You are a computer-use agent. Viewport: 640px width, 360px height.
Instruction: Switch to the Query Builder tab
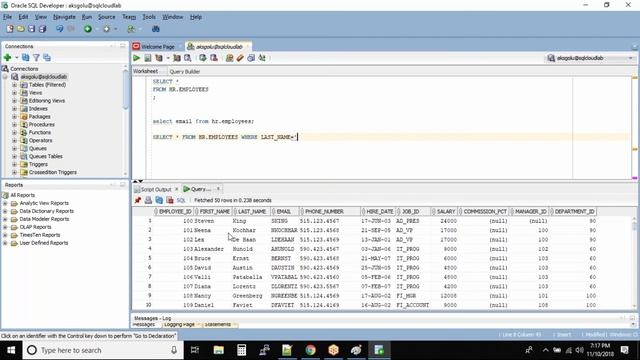[x=184, y=71]
